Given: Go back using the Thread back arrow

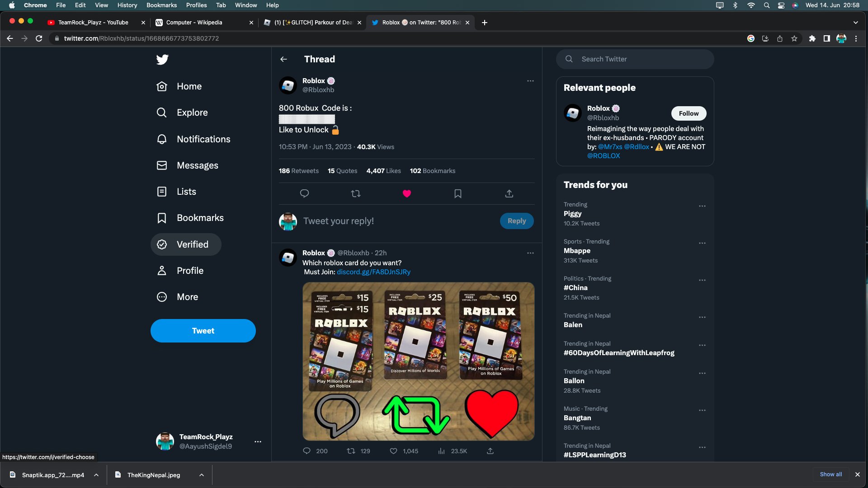Looking at the screenshot, I should point(283,59).
